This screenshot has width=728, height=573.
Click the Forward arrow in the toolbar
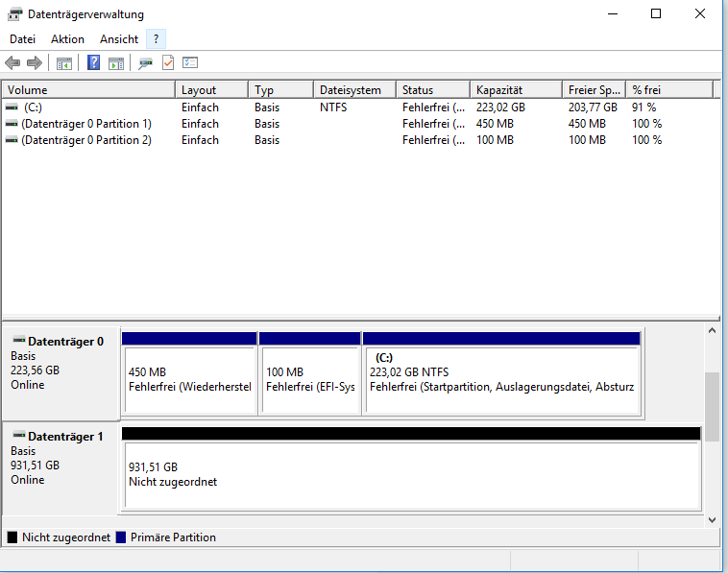click(x=35, y=62)
